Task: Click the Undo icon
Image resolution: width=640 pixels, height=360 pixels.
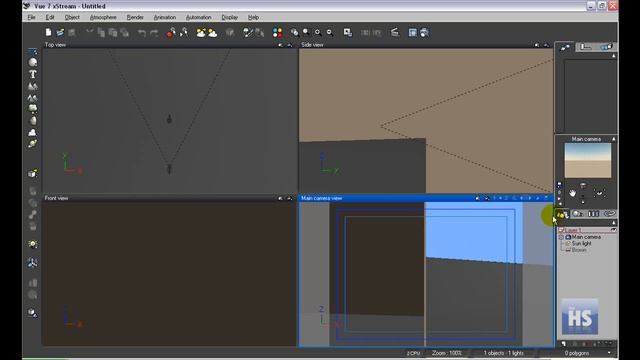Action: pyautogui.click(x=142, y=33)
